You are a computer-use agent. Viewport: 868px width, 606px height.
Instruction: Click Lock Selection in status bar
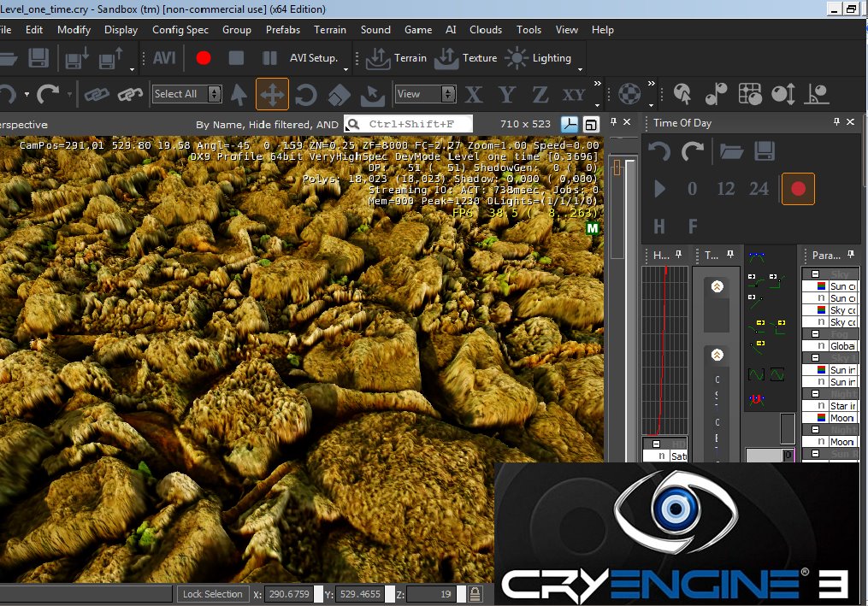pos(213,594)
